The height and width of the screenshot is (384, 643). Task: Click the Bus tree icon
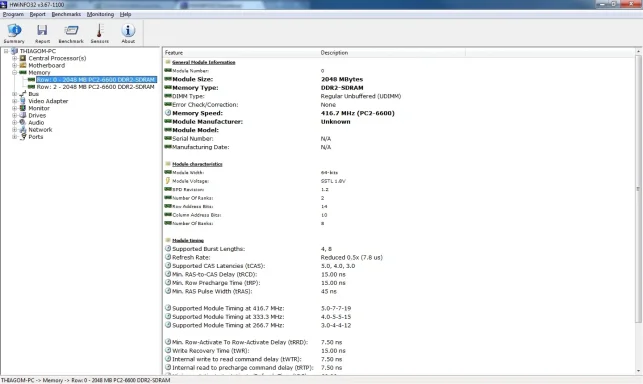pyautogui.click(x=23, y=94)
